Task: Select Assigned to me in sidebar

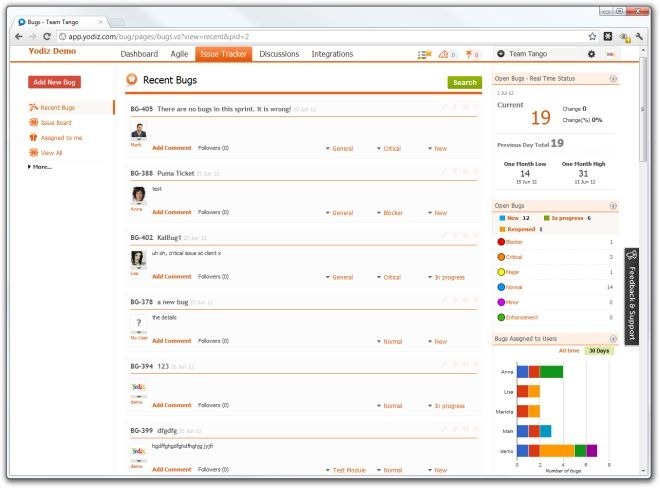Action: click(61, 138)
